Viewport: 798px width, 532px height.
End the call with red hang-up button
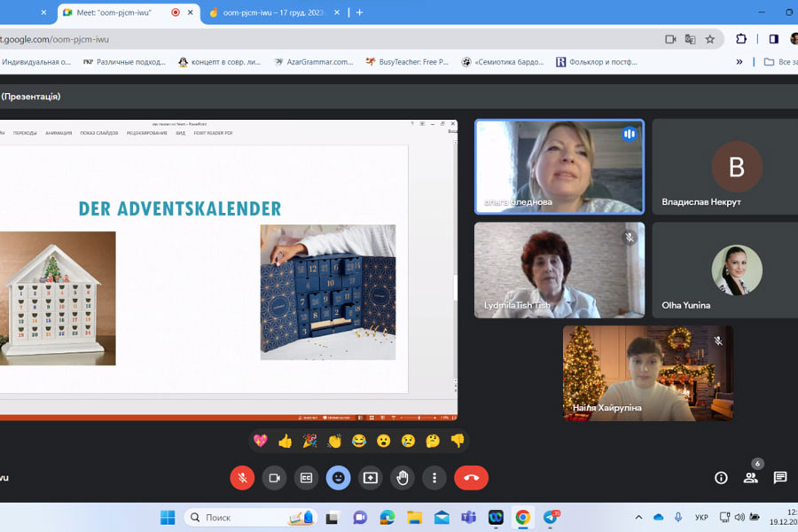tap(471, 478)
